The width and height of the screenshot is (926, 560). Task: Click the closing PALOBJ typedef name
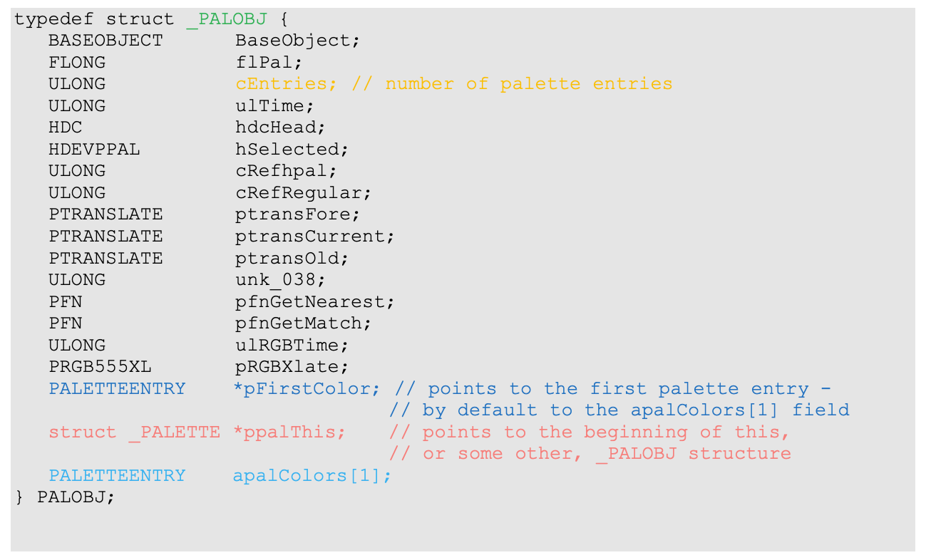[75, 497]
